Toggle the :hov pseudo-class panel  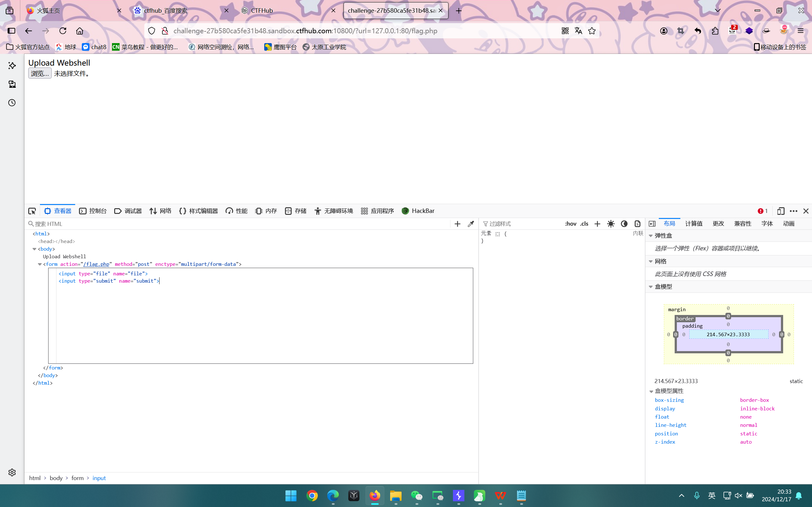tap(570, 224)
